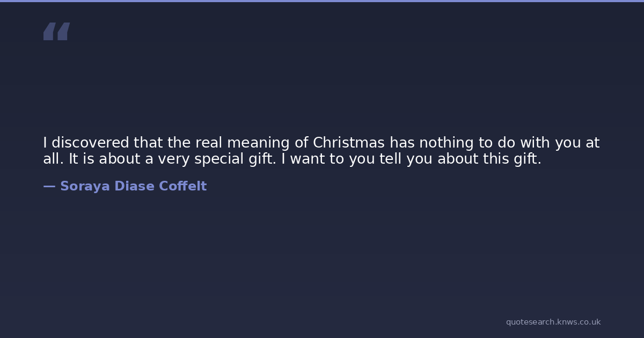Click the word "tell" in the quote

392,159
